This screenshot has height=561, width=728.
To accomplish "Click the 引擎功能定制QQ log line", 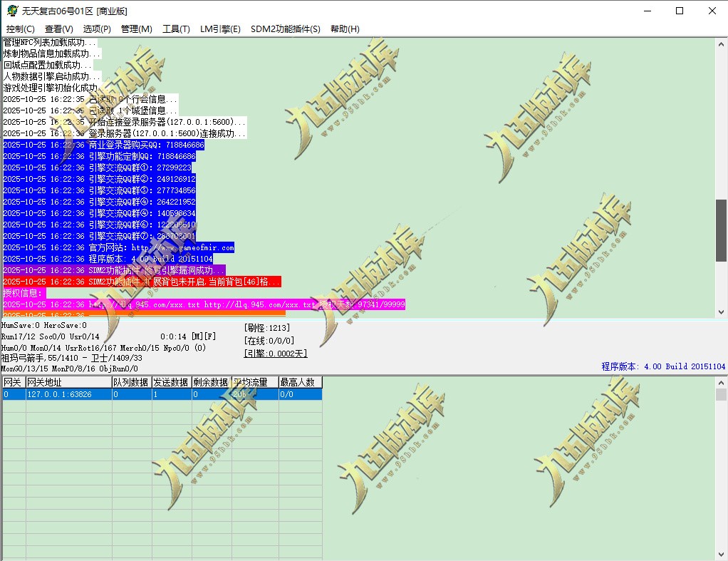I will (100, 156).
